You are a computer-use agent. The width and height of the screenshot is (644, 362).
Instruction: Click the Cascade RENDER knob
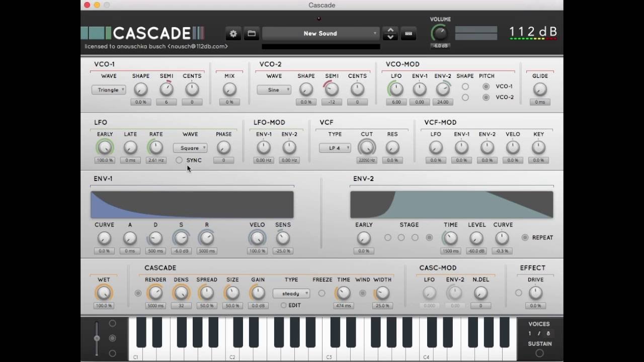pos(155,293)
